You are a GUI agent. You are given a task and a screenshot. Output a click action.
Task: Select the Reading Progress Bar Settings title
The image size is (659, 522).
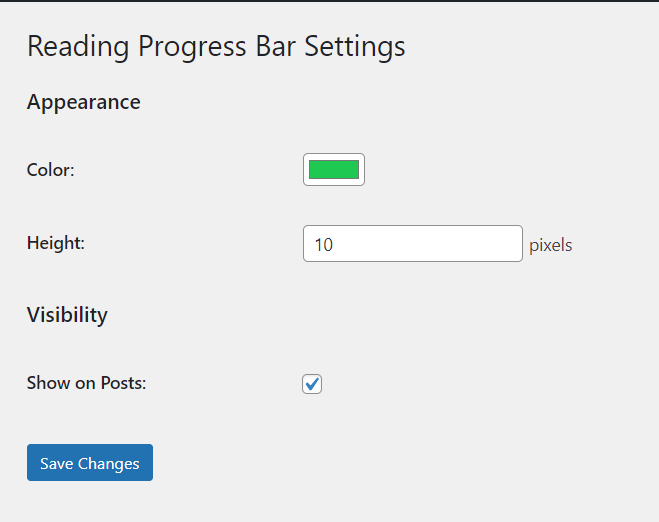point(216,46)
